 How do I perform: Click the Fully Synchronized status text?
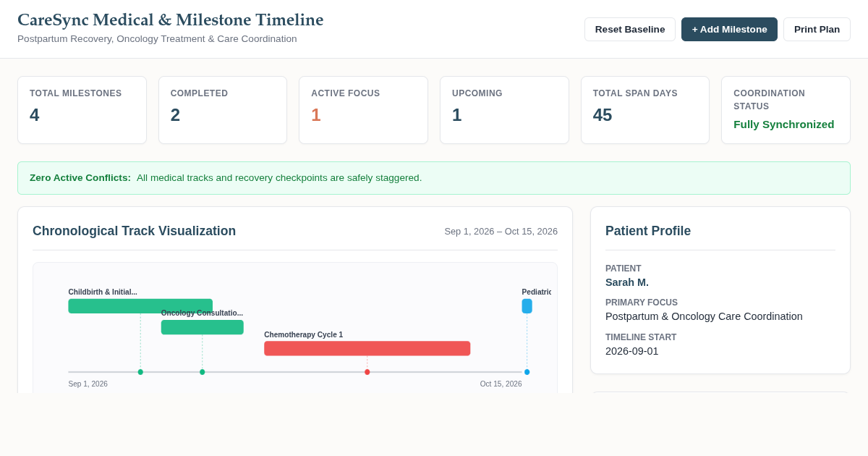point(783,124)
